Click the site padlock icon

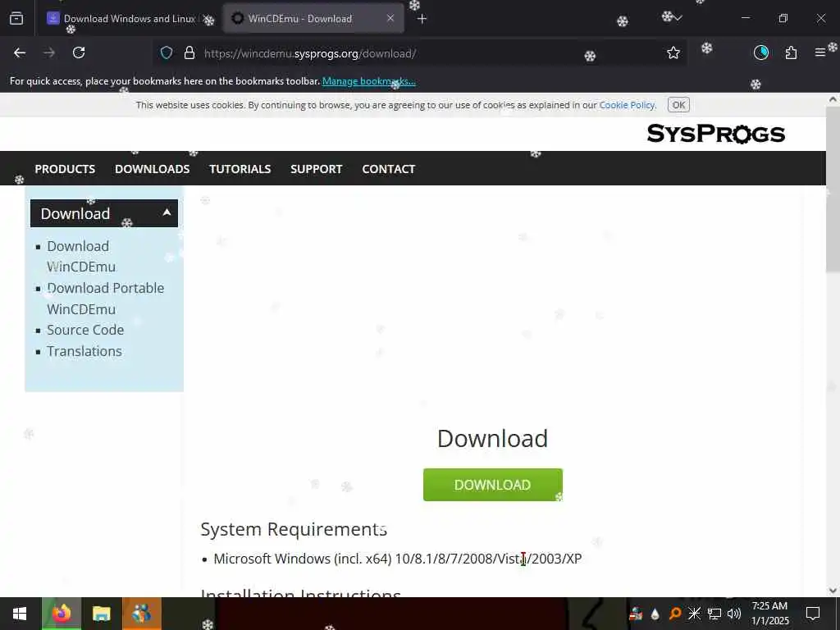click(x=189, y=53)
